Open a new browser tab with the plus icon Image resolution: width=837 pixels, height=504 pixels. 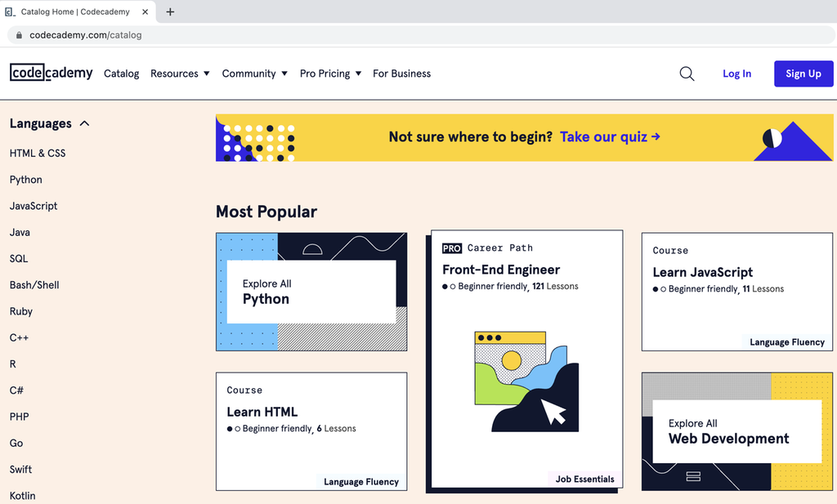point(170,11)
